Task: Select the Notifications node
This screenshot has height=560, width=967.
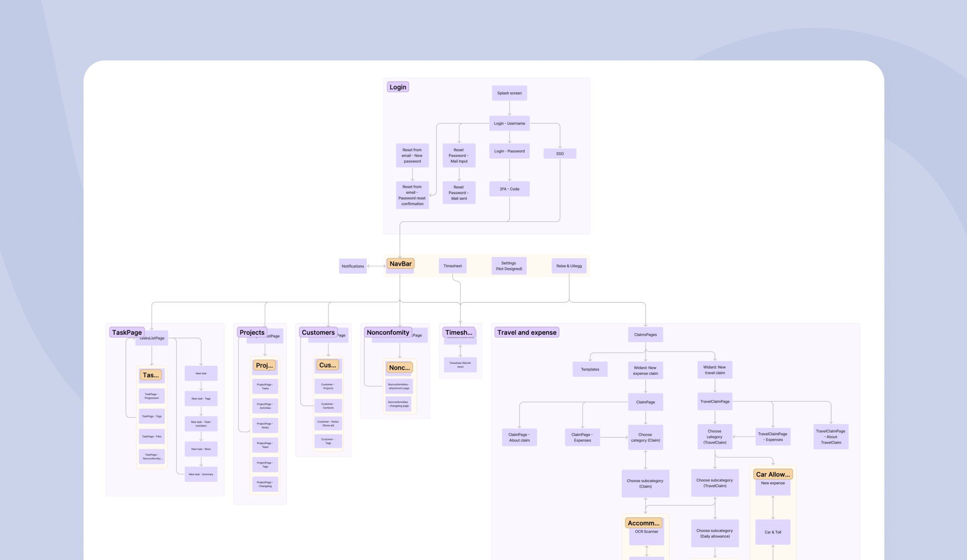Action: [353, 266]
